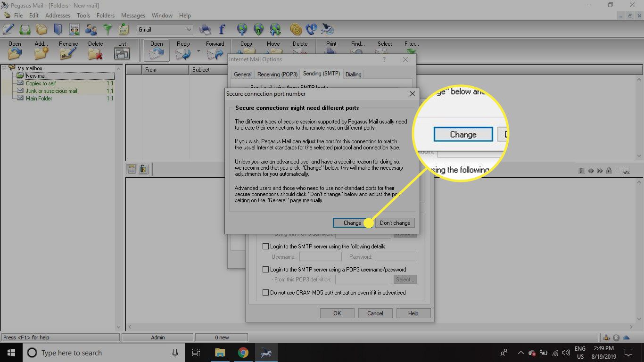Click Help button in Internet Mail Options
Image resolution: width=644 pixels, height=362 pixels.
(413, 313)
